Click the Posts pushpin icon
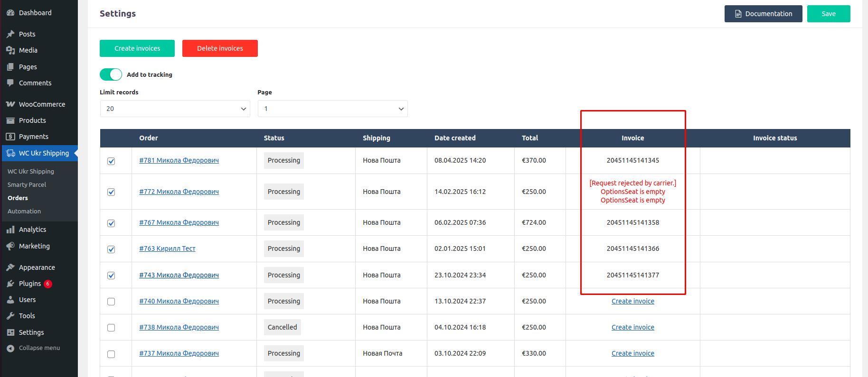The height and width of the screenshot is (377, 868). pos(10,34)
